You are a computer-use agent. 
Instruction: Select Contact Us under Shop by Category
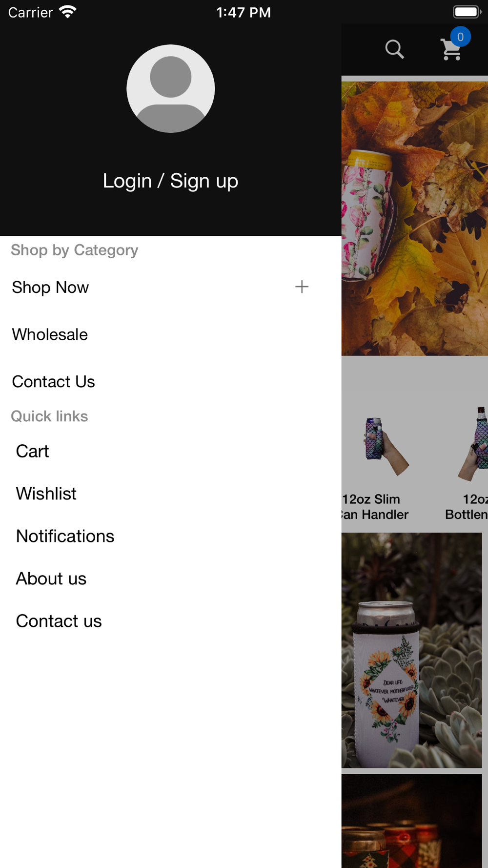tap(53, 381)
